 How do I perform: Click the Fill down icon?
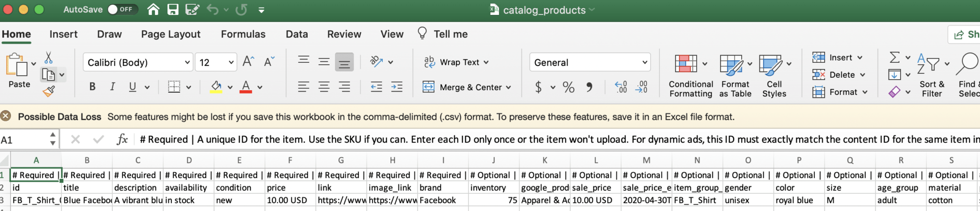pyautogui.click(x=894, y=75)
